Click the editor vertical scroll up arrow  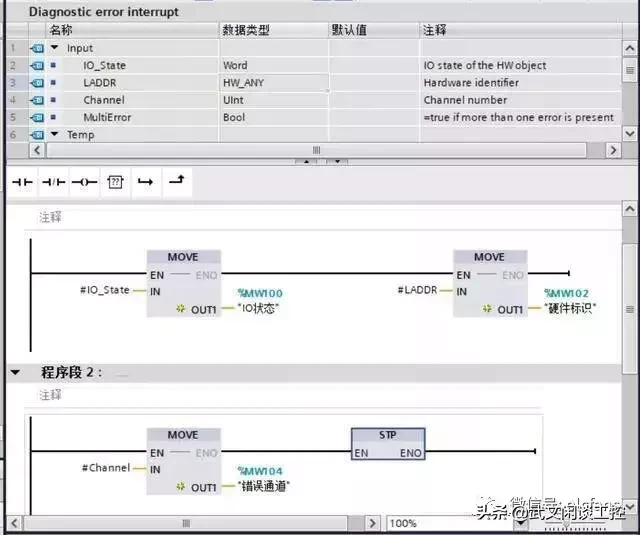coord(630,209)
